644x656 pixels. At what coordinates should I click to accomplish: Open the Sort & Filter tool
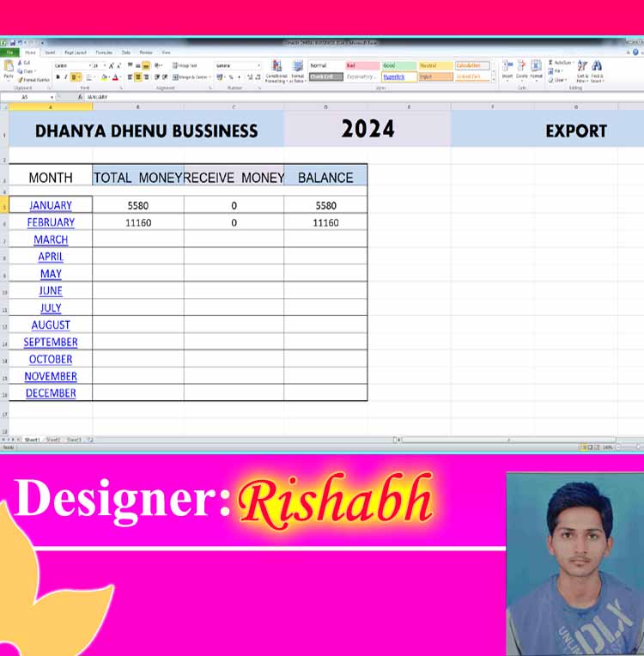point(582,69)
